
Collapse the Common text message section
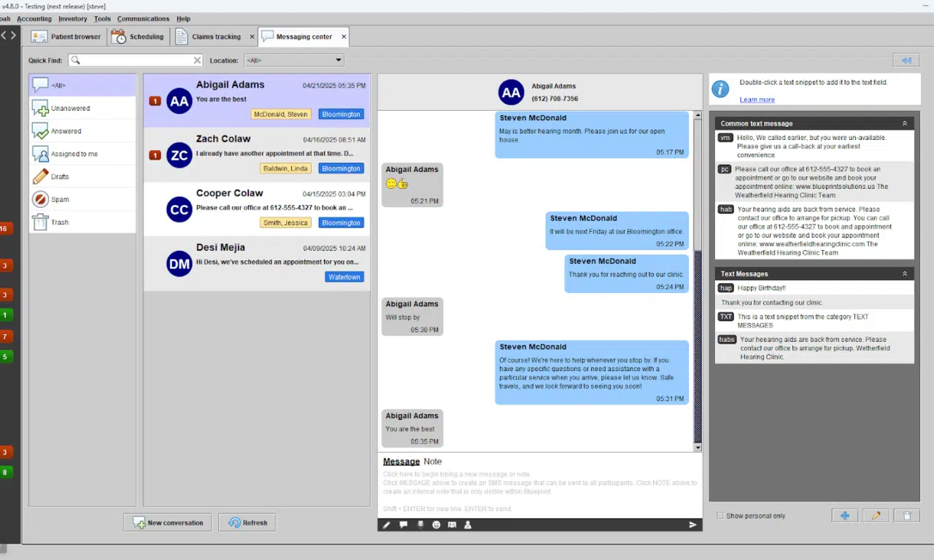coord(905,123)
